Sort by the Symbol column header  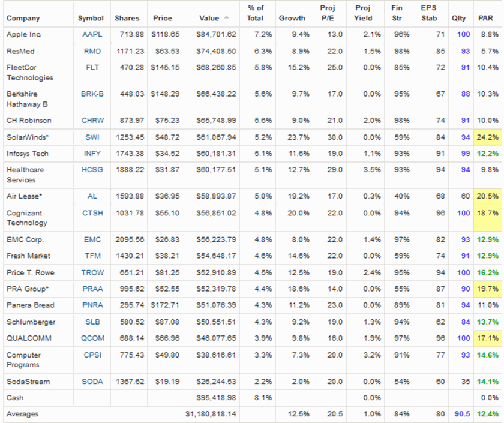coord(91,19)
